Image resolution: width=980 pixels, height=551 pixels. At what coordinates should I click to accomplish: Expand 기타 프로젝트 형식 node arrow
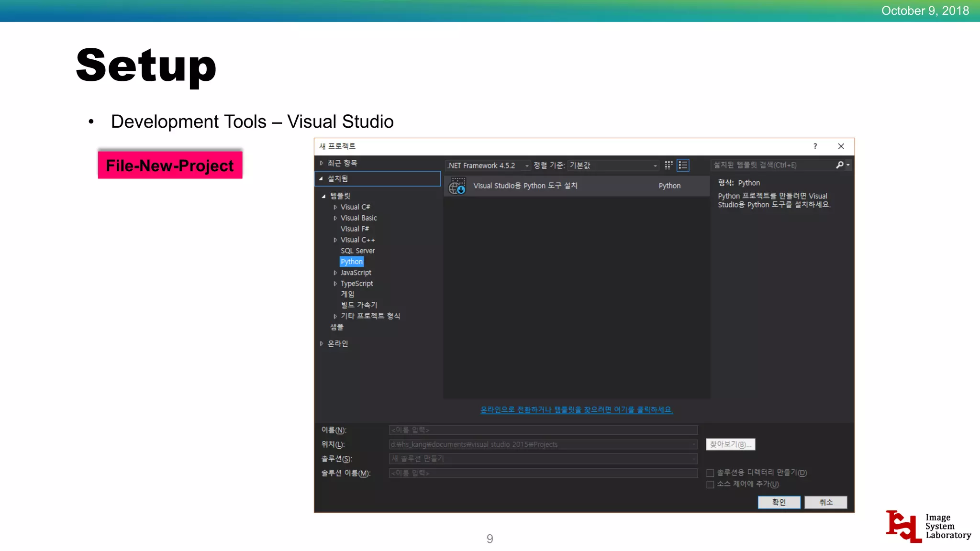coord(335,316)
